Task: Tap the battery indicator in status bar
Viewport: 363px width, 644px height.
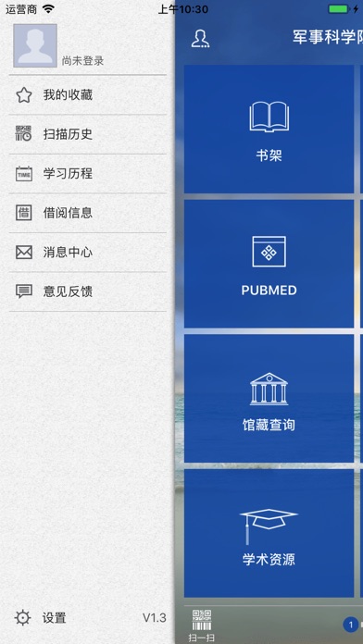Action: [x=339, y=8]
